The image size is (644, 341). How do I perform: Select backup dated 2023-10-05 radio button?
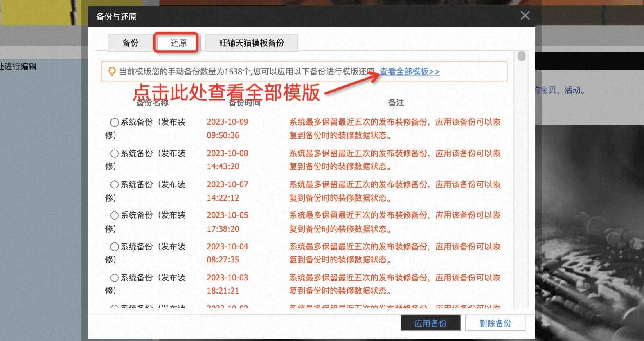[115, 215]
